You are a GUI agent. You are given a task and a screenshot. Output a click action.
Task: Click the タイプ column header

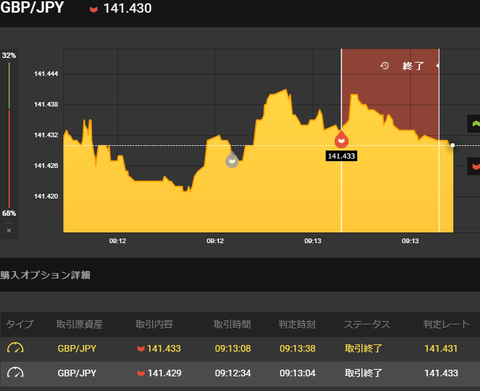(20, 324)
